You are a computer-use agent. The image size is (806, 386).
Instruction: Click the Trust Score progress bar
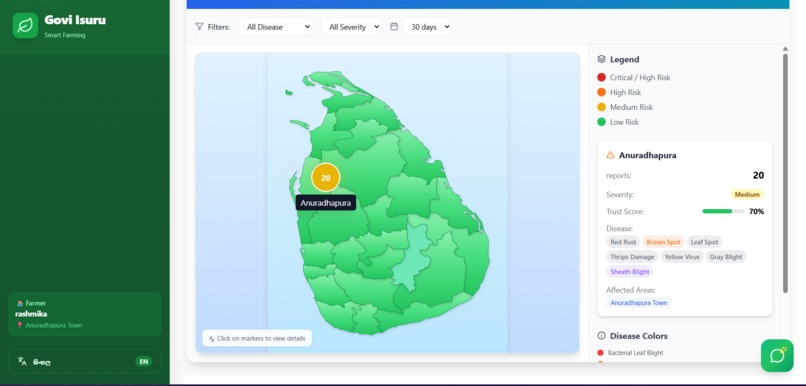tap(723, 211)
